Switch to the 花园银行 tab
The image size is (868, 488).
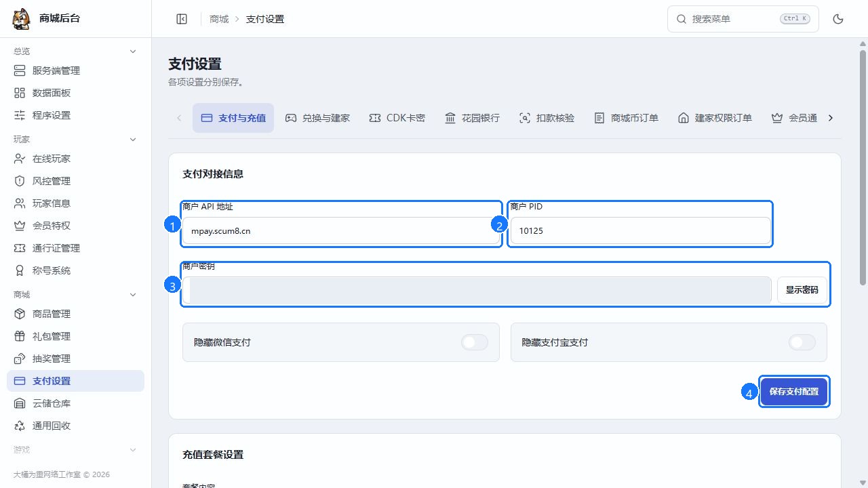pyautogui.click(x=472, y=118)
